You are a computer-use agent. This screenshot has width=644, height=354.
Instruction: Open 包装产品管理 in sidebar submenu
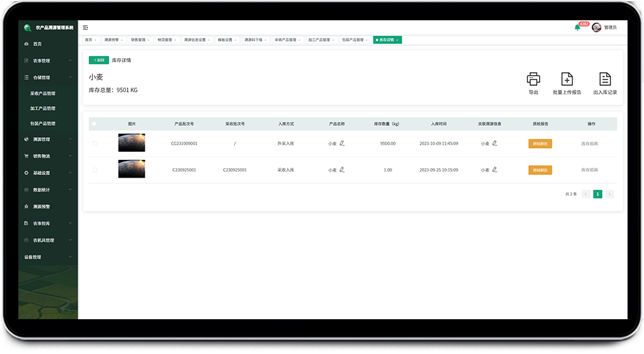43,124
